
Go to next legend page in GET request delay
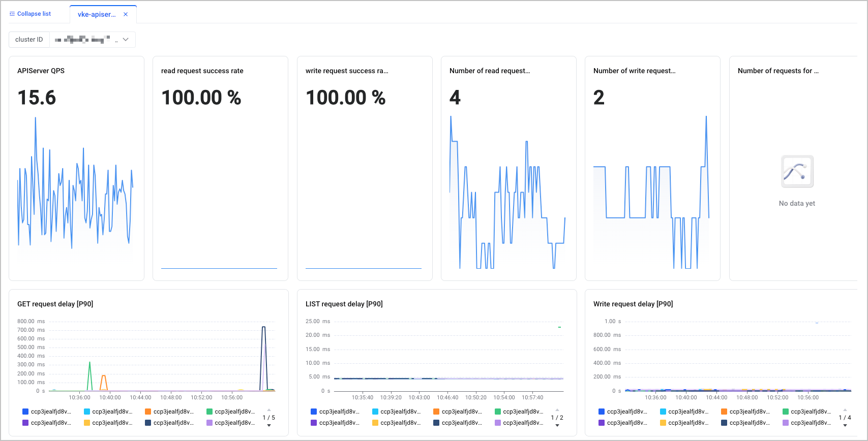pyautogui.click(x=269, y=425)
